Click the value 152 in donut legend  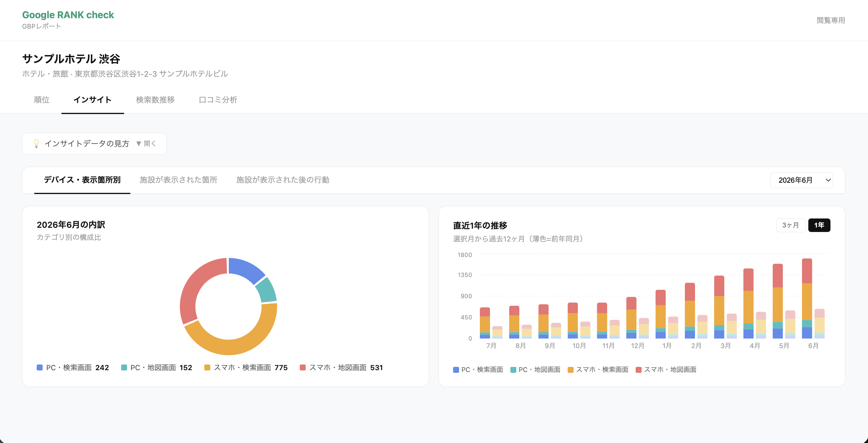(x=186, y=367)
